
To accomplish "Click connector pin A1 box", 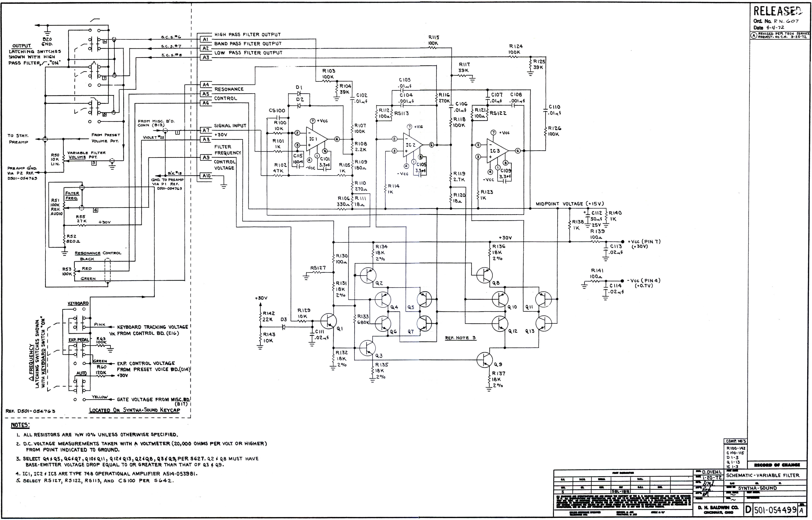I will point(206,39).
